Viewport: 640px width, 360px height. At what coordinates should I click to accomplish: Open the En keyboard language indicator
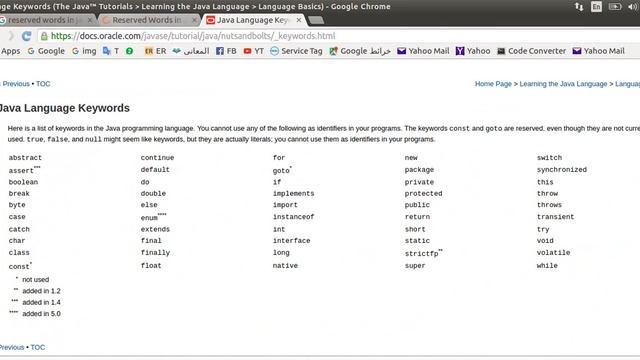pyautogui.click(x=596, y=7)
